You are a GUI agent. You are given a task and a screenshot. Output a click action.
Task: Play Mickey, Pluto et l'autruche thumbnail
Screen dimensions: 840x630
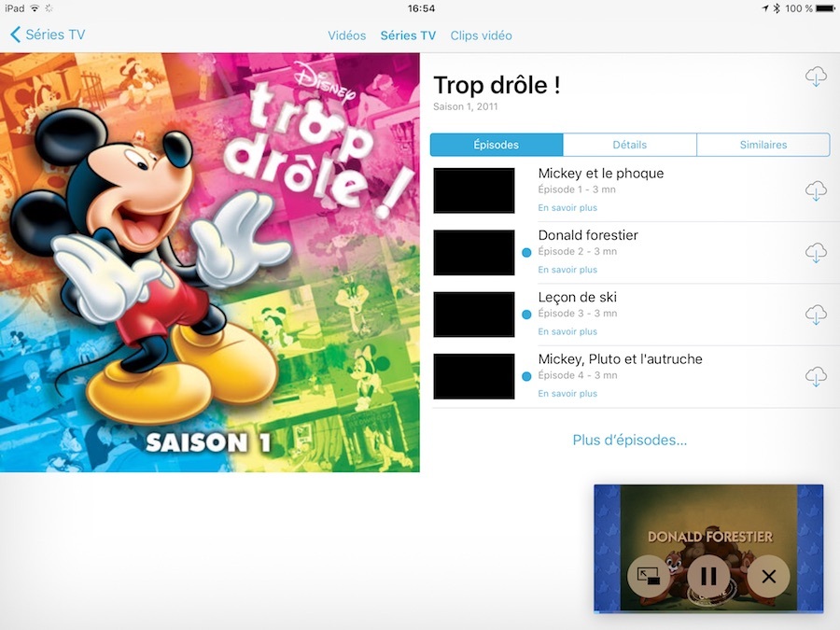(474, 377)
